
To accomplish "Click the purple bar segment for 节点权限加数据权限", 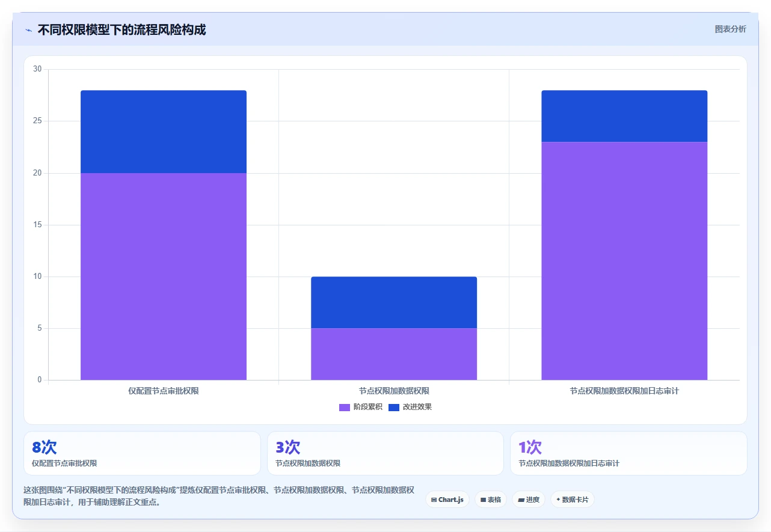I will [394, 354].
